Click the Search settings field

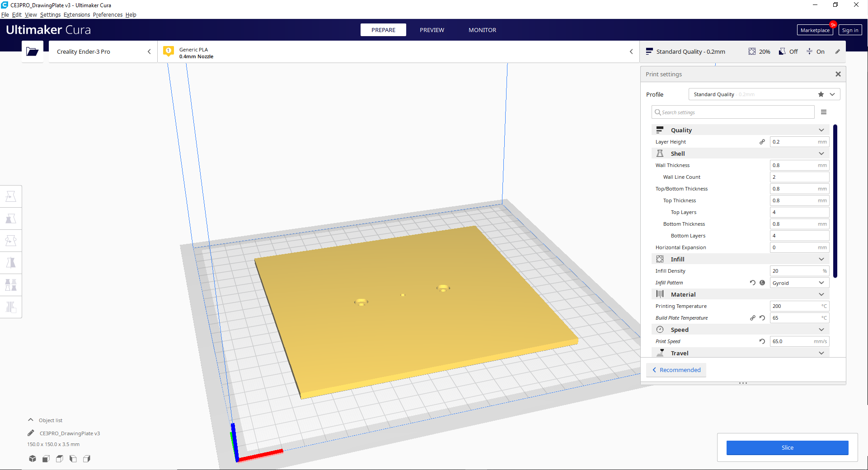(733, 112)
